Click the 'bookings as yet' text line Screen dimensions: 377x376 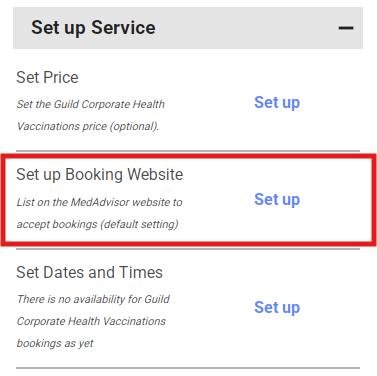pos(55,343)
